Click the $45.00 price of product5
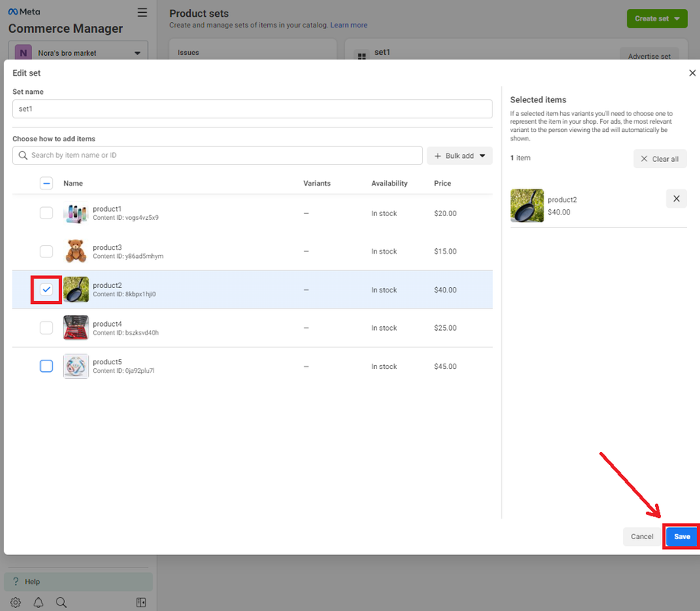This screenshot has height=611, width=700. (445, 367)
